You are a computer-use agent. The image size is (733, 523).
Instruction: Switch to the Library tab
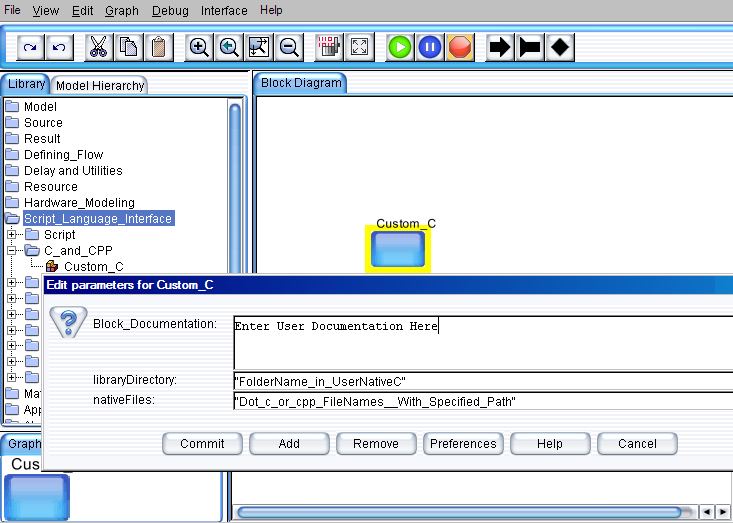pos(26,84)
